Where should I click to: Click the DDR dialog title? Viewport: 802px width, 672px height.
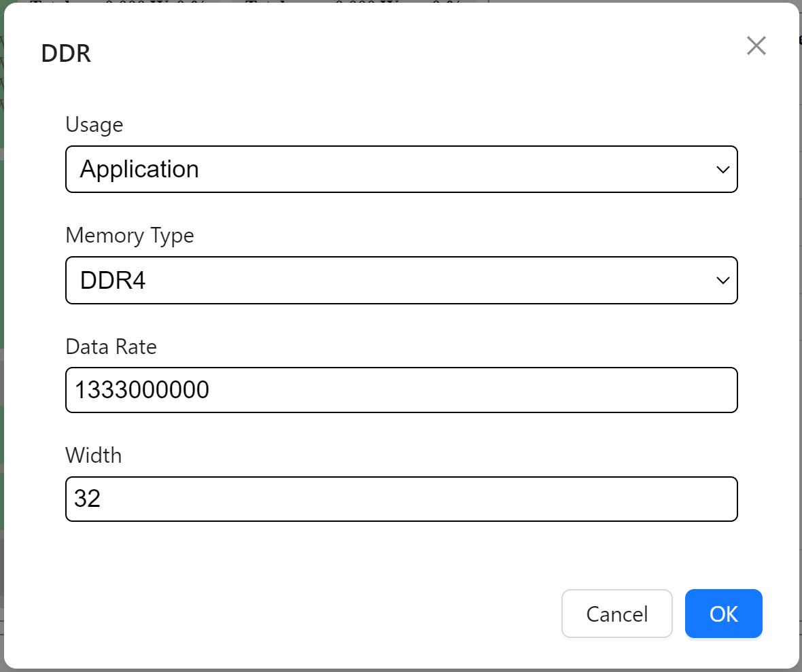tap(66, 54)
